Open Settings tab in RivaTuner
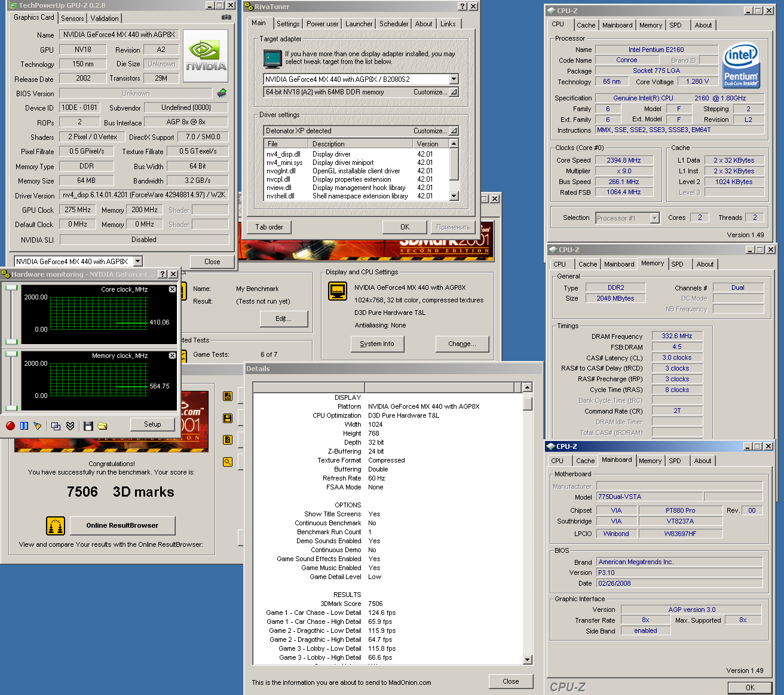The image size is (784, 695). point(288,24)
